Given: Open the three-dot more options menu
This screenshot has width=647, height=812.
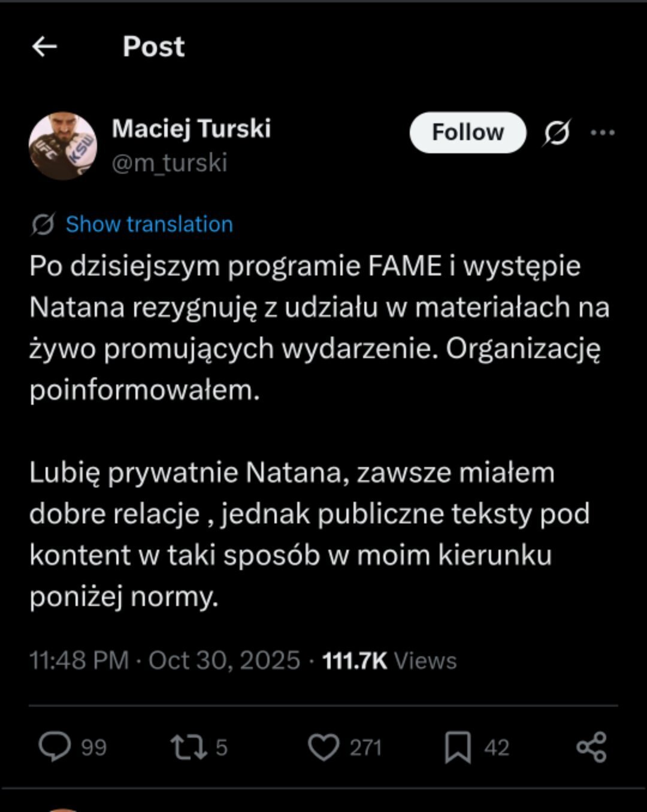Looking at the screenshot, I should [x=602, y=132].
